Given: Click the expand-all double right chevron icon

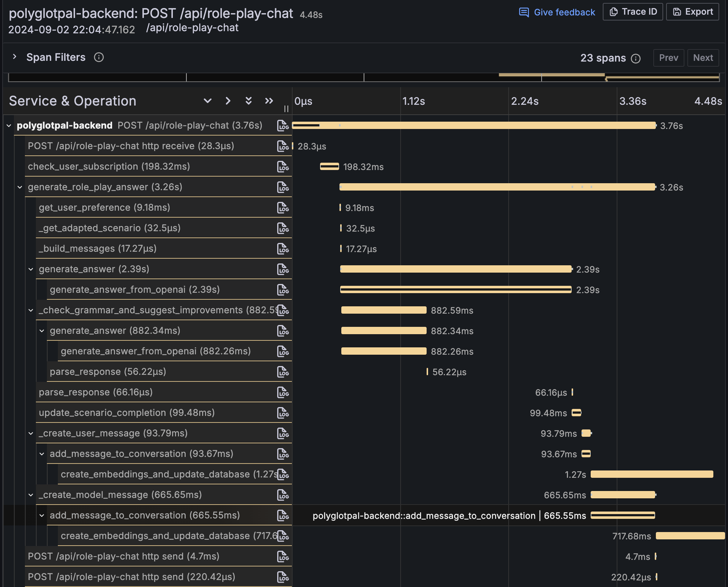Looking at the screenshot, I should pos(269,101).
